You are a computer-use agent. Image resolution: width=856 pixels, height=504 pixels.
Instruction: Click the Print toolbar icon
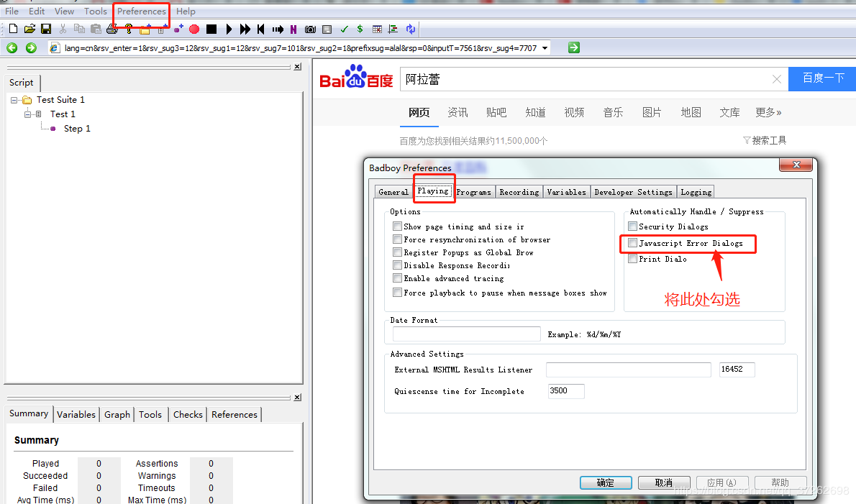[x=112, y=29]
